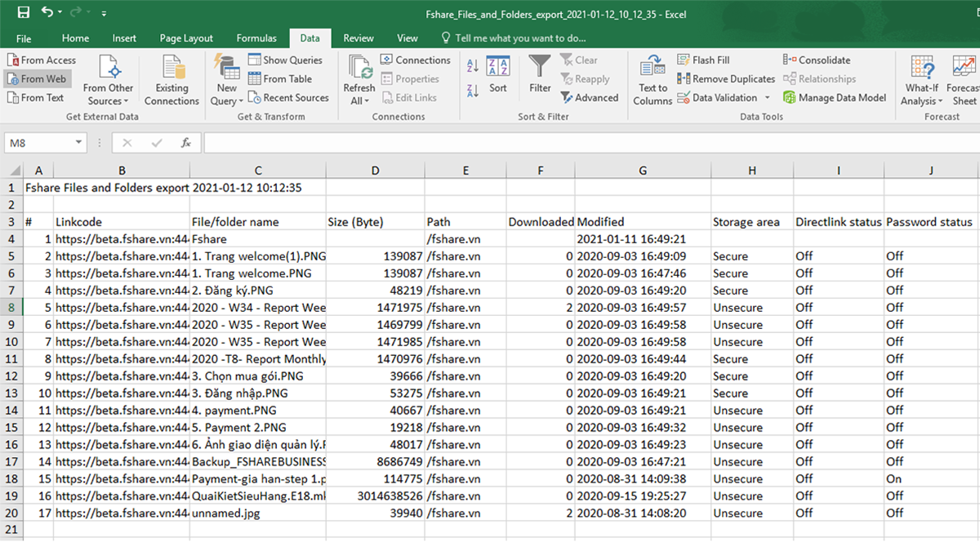Click Insert Function fx button

tap(186, 143)
